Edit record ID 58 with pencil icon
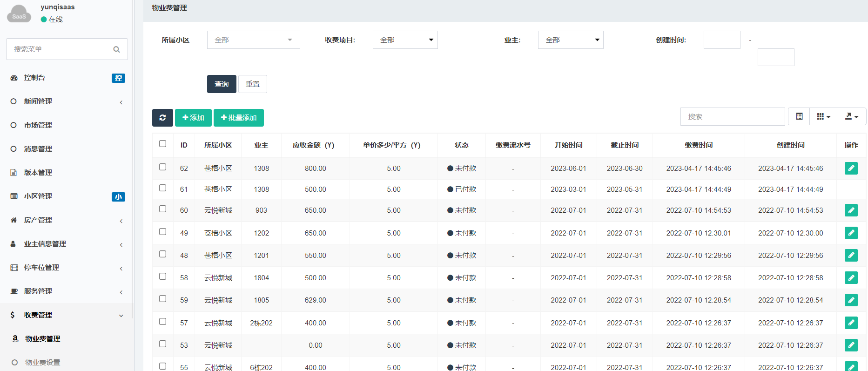 (851, 278)
